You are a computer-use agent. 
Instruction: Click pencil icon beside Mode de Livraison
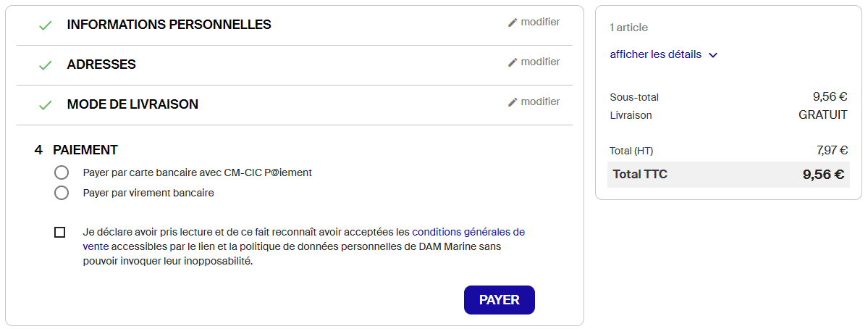click(x=513, y=102)
